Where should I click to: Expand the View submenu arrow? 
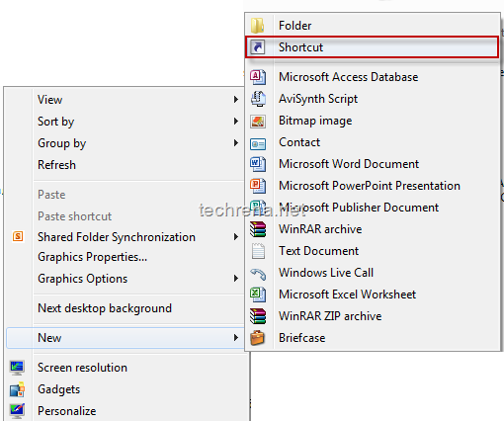pos(236,99)
